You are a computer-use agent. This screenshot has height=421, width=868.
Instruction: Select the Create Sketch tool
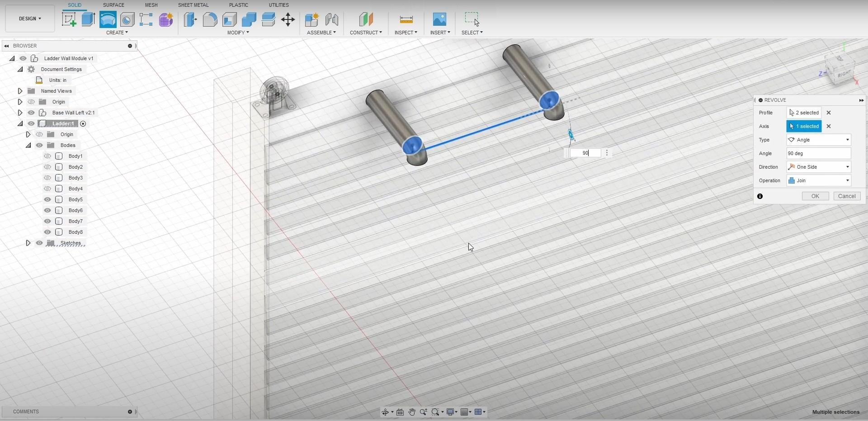[x=69, y=19]
